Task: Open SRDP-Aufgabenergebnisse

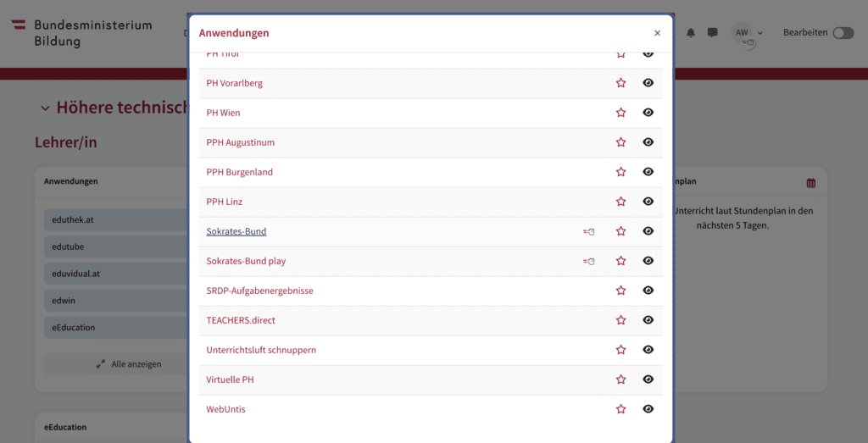Action: (x=259, y=291)
